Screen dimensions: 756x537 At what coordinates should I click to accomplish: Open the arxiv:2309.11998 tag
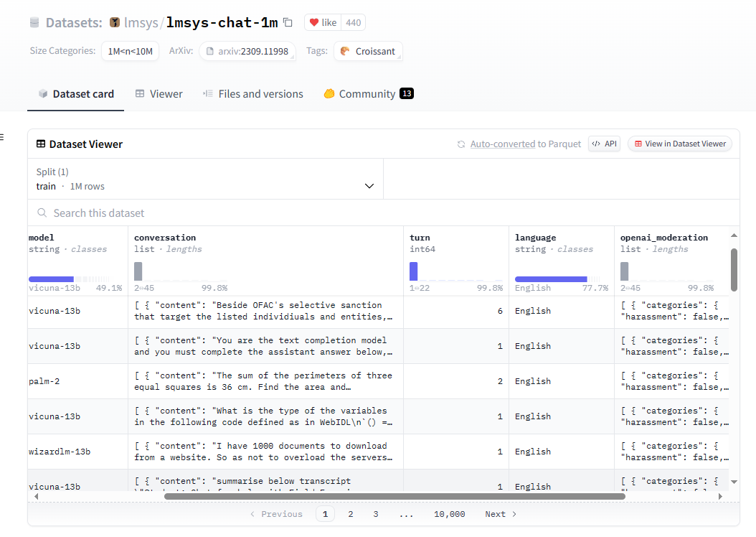(x=248, y=51)
